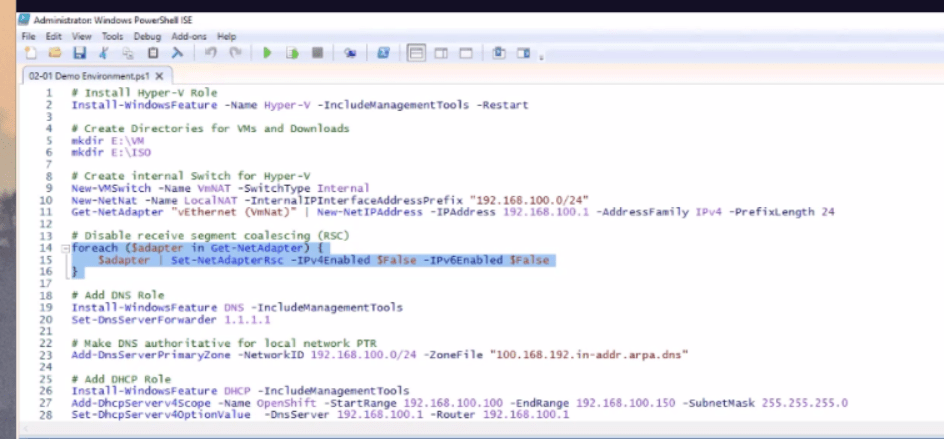This screenshot has height=439, width=944.
Task: Open the View menu
Action: (x=82, y=36)
